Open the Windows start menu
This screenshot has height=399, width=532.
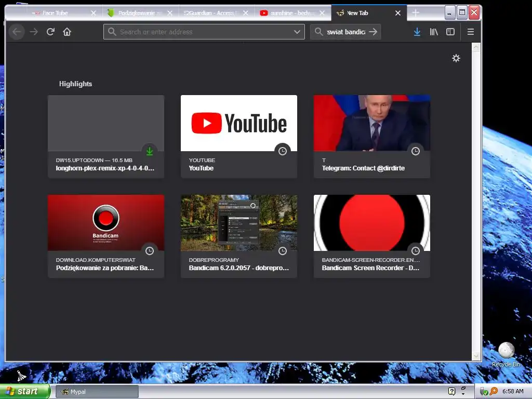tap(24, 392)
